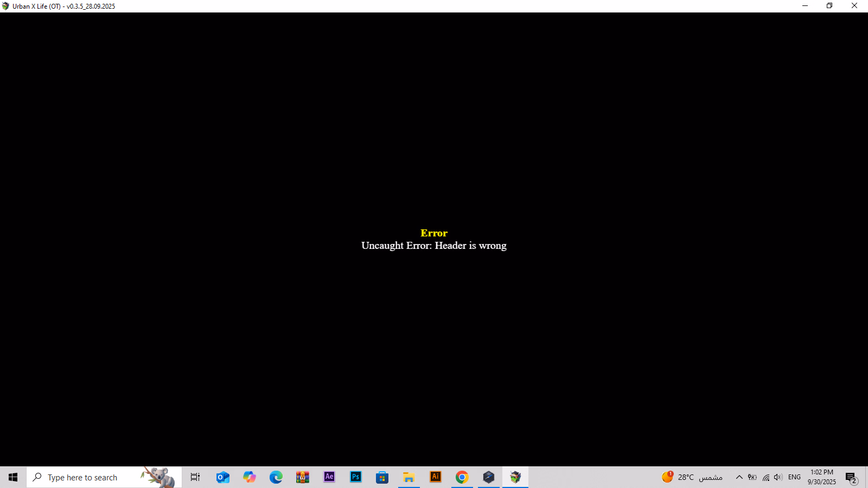This screenshot has height=488, width=868.
Task: Open the ENG input language switcher
Action: coord(794,477)
